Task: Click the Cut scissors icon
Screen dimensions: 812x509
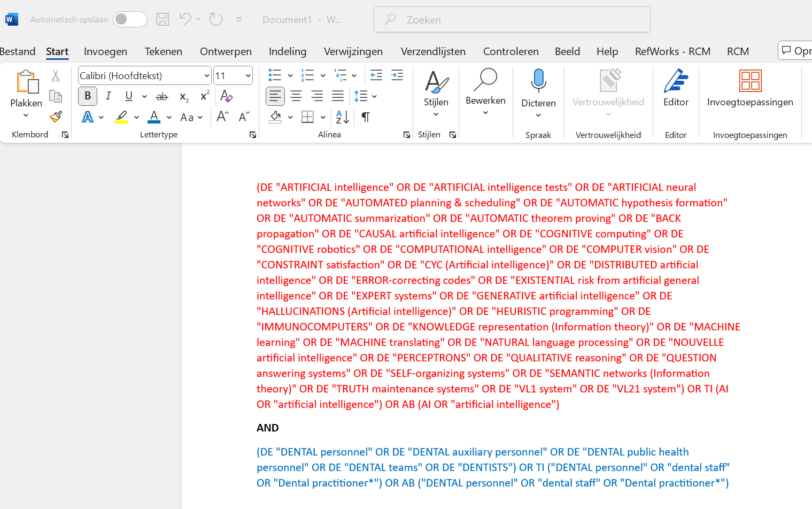Action: [56, 75]
